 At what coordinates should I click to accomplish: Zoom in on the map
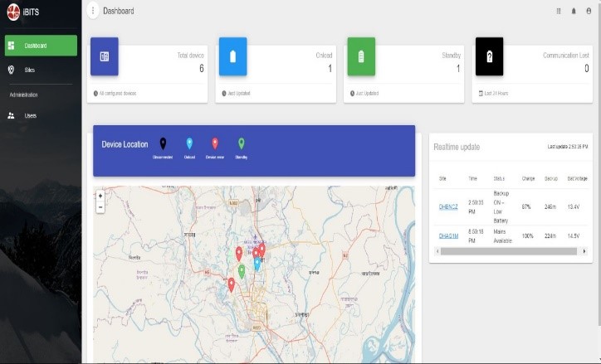[x=100, y=196]
